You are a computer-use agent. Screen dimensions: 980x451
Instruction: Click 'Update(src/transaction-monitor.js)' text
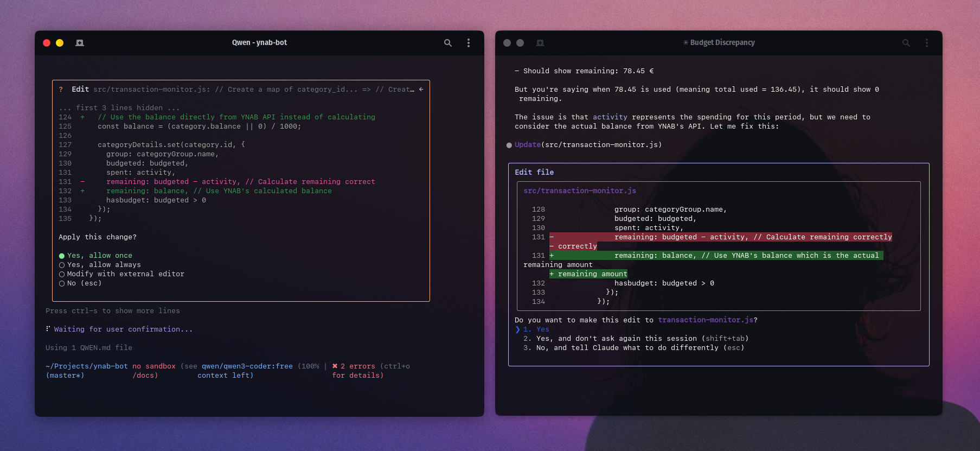tap(588, 145)
